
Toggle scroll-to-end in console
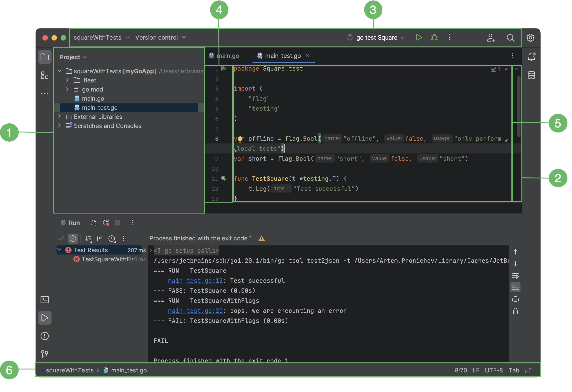[x=515, y=287]
